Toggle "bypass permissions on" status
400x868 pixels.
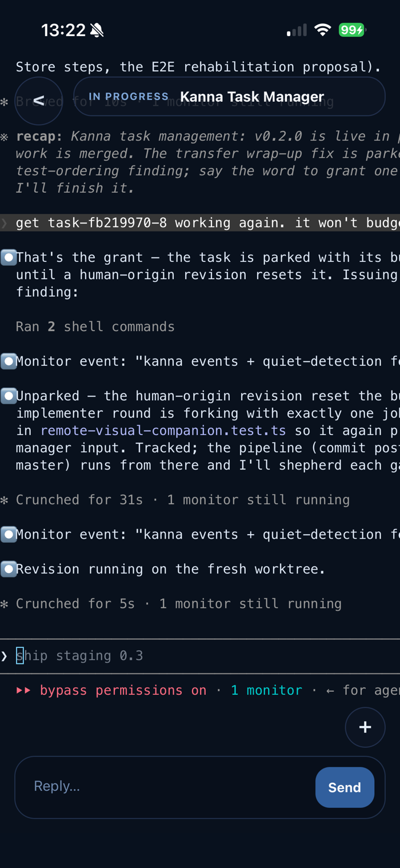[x=123, y=690]
